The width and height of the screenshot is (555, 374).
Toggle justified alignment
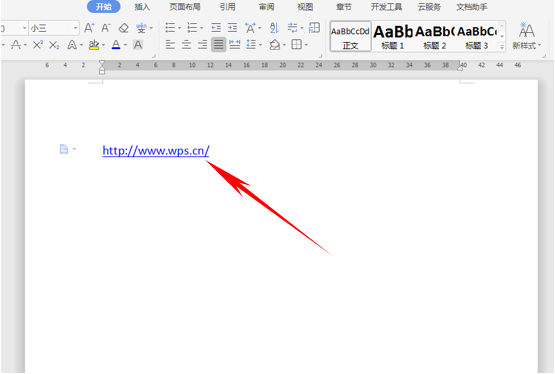pyautogui.click(x=219, y=45)
